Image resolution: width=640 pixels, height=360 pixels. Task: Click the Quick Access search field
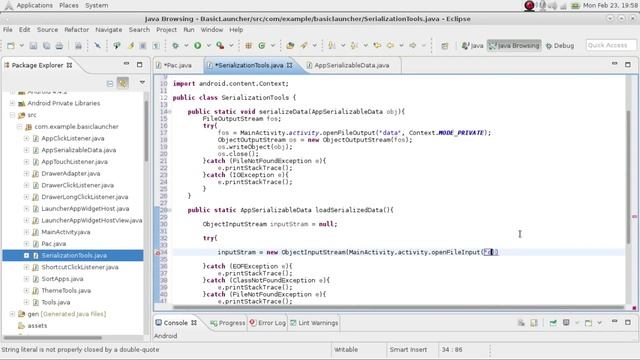(x=611, y=45)
